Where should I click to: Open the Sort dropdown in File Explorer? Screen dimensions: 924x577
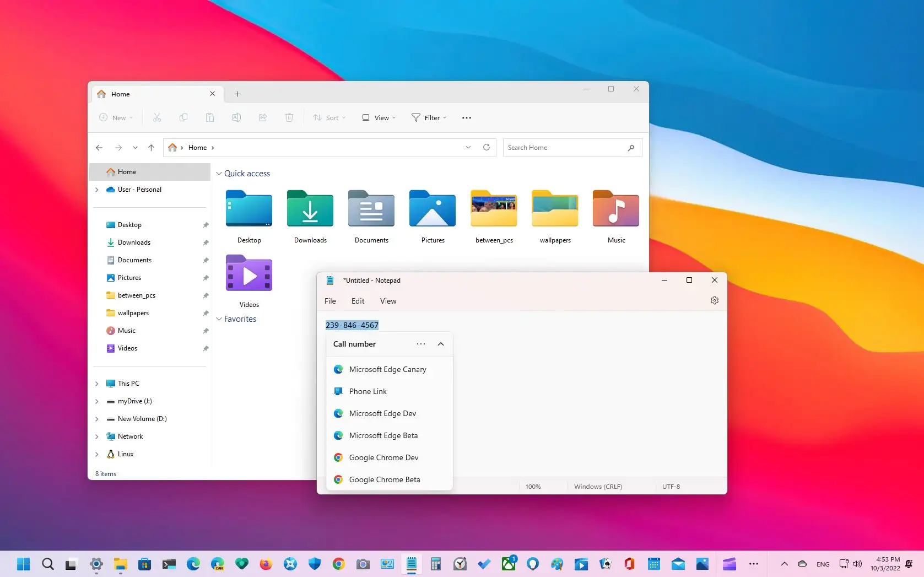tap(329, 117)
